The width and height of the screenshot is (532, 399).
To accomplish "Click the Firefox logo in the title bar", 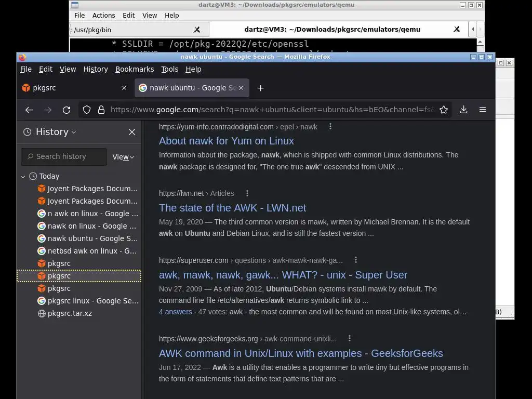I will (x=22, y=57).
